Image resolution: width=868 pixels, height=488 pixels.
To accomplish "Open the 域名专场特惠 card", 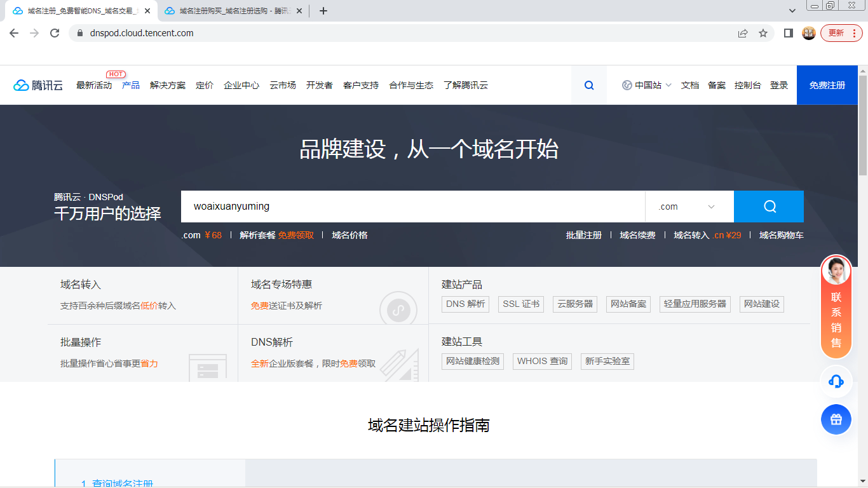I will pyautogui.click(x=333, y=295).
